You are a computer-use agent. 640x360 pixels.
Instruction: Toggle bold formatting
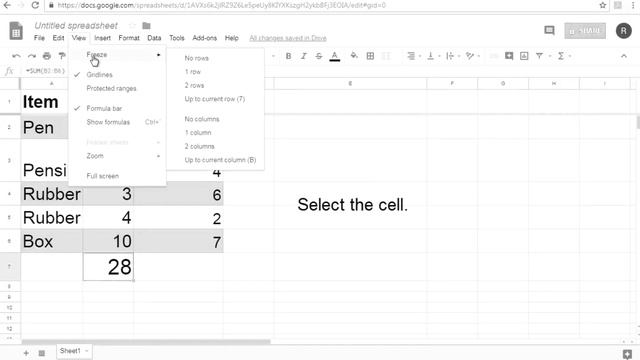coord(288,56)
